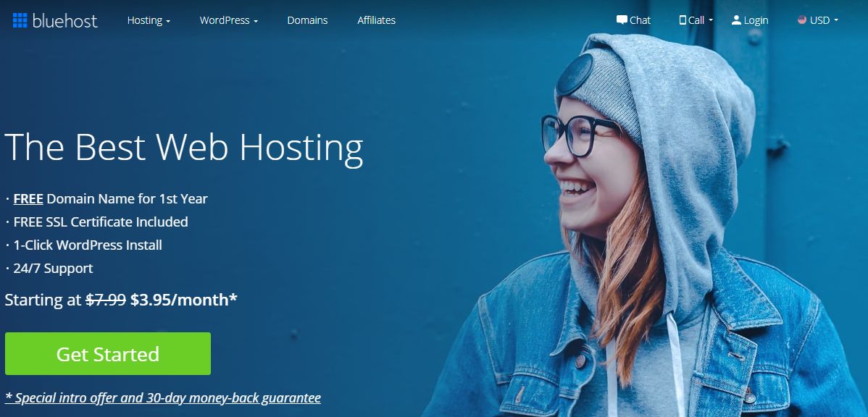
Task: Click the crossed-out "$7.99" price
Action: (107, 300)
